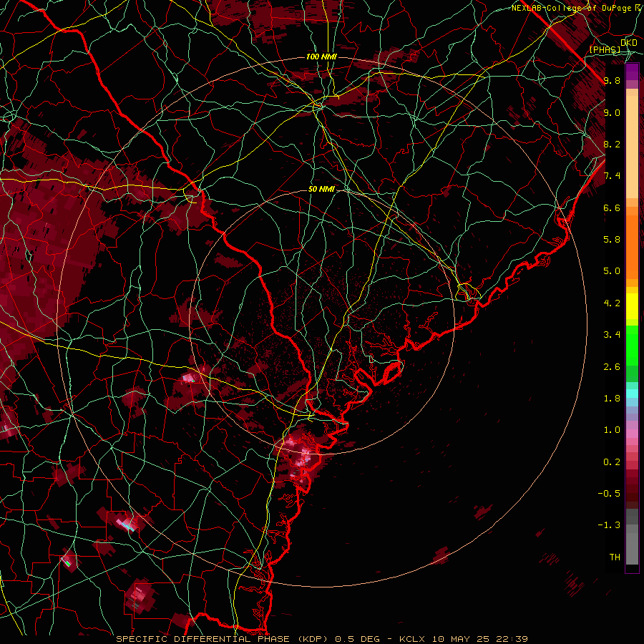Click the 50 NMI range ring label
The width and height of the screenshot is (644, 644).
click(321, 189)
